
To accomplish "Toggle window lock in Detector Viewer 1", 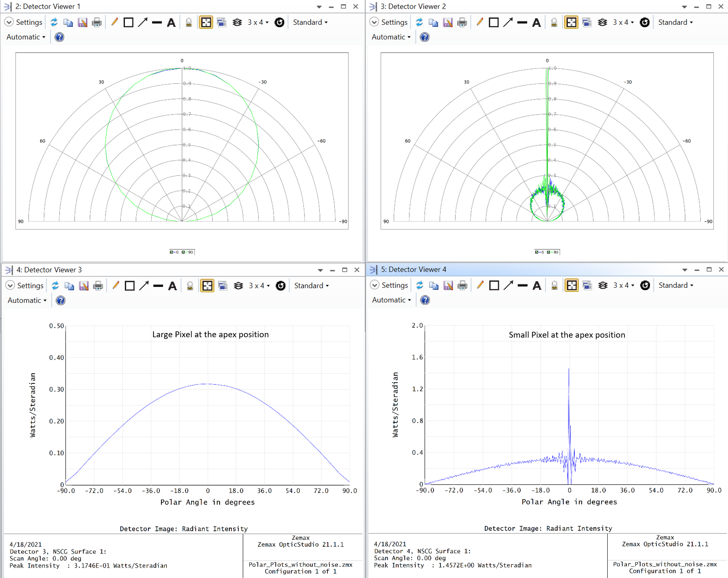I will [x=189, y=22].
